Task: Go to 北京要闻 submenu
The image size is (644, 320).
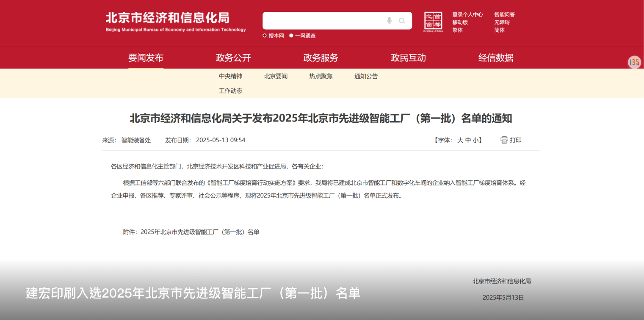Action: [x=276, y=76]
